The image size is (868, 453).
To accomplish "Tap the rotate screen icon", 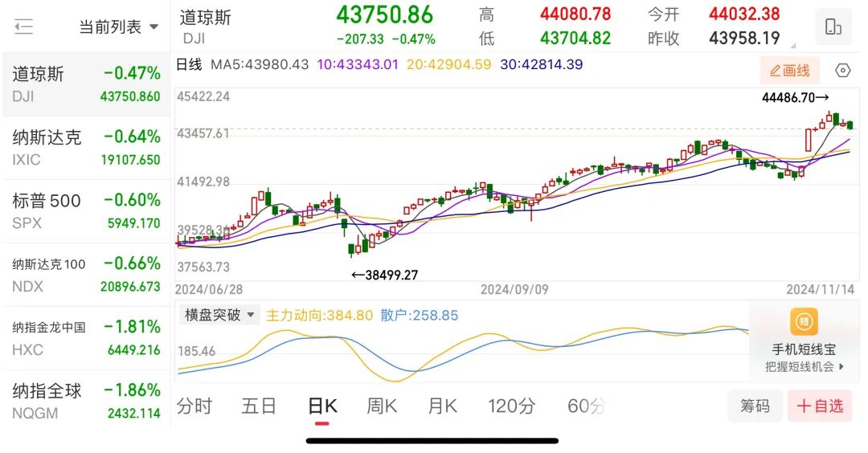I will (x=833, y=27).
